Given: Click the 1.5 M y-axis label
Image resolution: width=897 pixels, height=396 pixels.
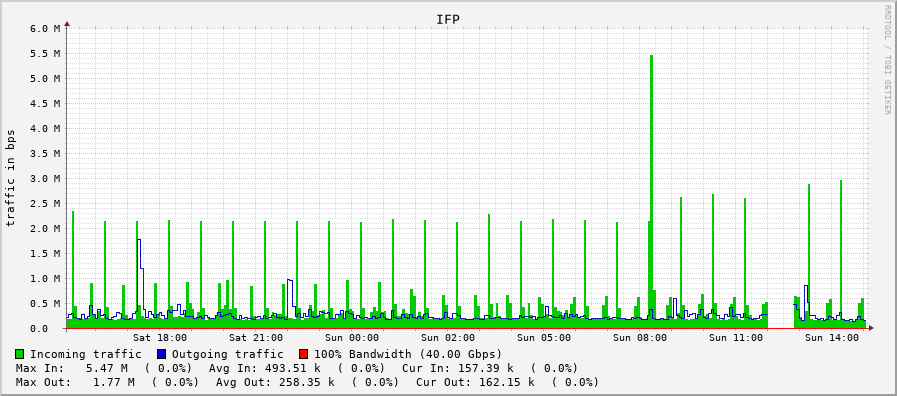Looking at the screenshot, I should (44, 254).
